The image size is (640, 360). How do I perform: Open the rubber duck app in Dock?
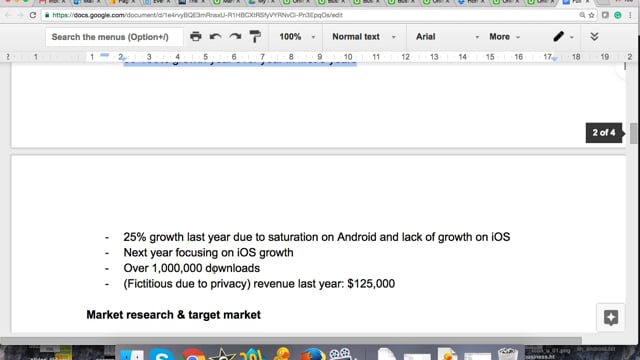(x=282, y=354)
